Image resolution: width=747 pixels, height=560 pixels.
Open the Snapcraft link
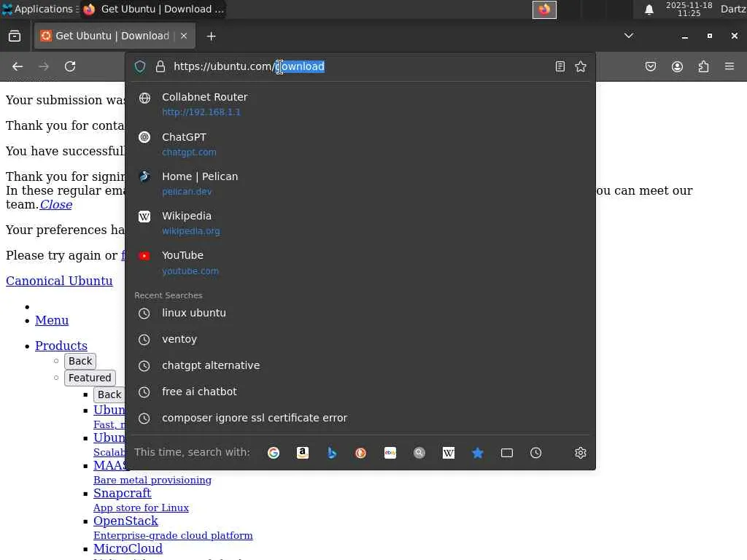point(123,494)
